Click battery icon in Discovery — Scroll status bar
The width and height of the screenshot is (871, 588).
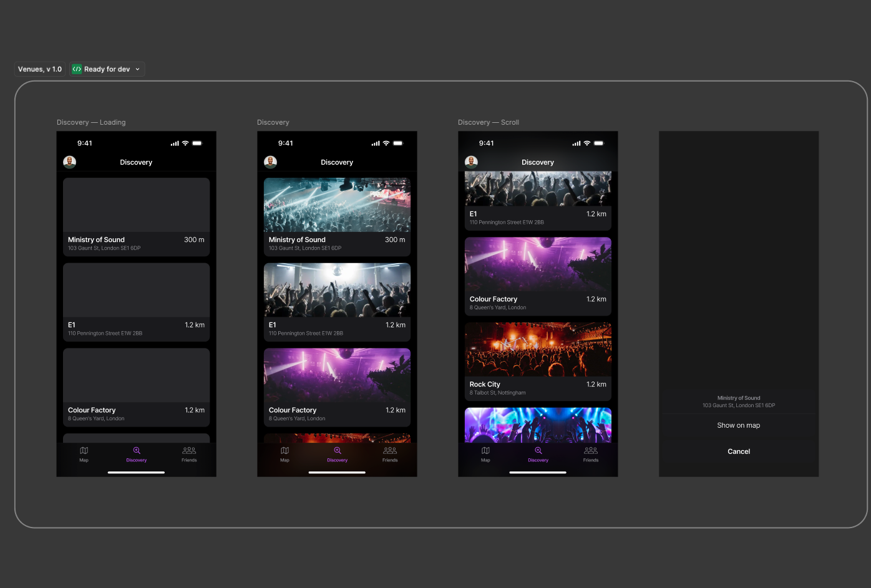pos(599,143)
